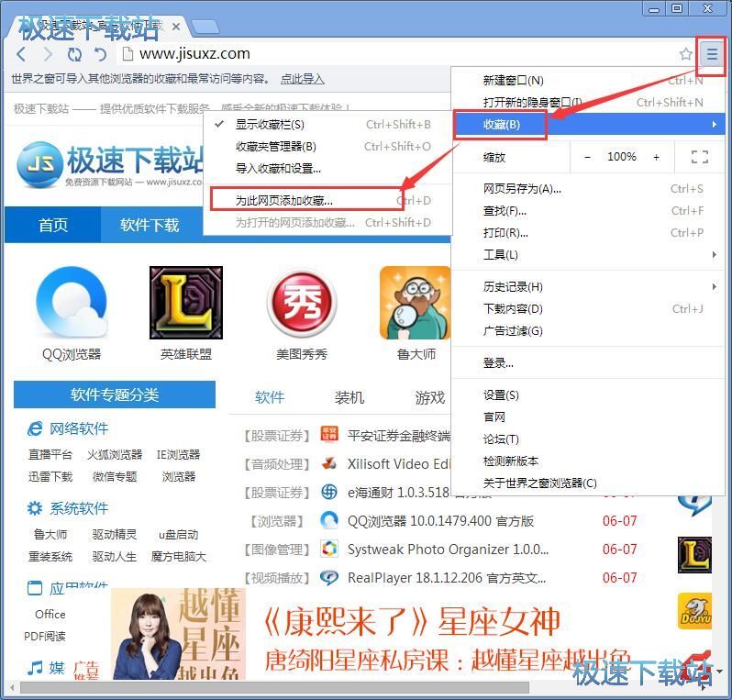Viewport: 732px width, 700px height.
Task: Open the 火狐浏览器 link
Action: 115,454
